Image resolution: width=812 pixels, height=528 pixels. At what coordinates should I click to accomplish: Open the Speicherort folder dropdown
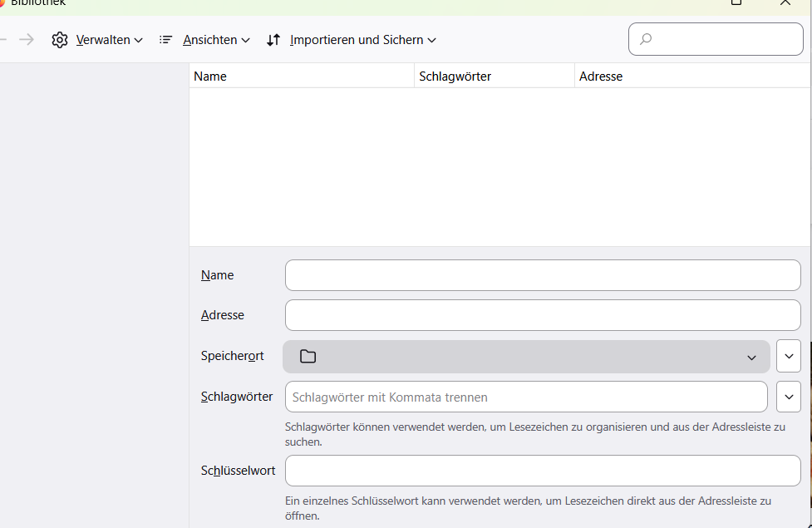[525, 357]
